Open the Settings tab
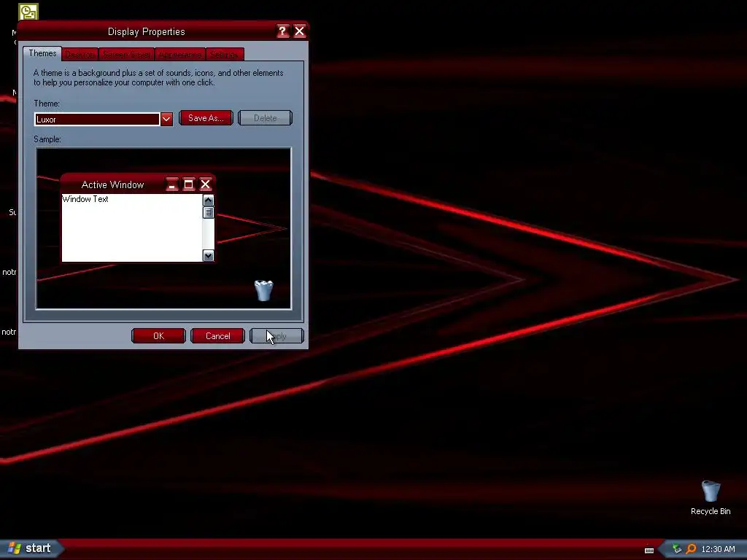This screenshot has width=747, height=560. tap(225, 55)
